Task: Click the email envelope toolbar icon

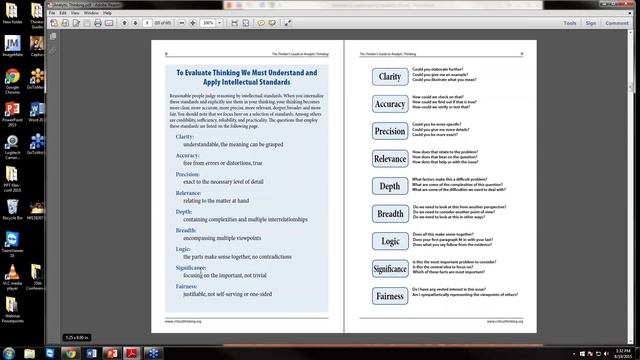Action: click(109, 23)
